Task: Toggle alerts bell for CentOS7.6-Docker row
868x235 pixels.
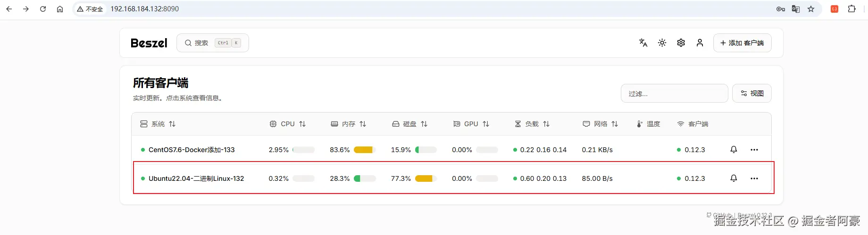Action: click(x=734, y=150)
